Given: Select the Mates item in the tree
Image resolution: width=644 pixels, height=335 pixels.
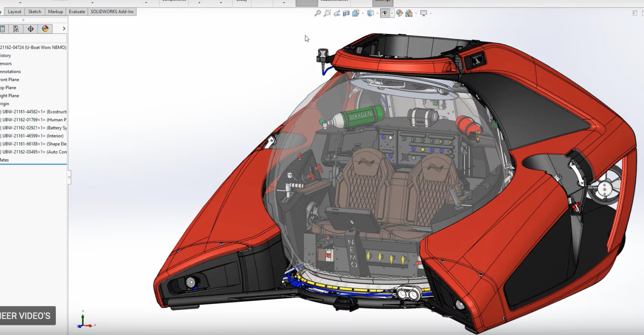Looking at the screenshot, I should point(3,160).
